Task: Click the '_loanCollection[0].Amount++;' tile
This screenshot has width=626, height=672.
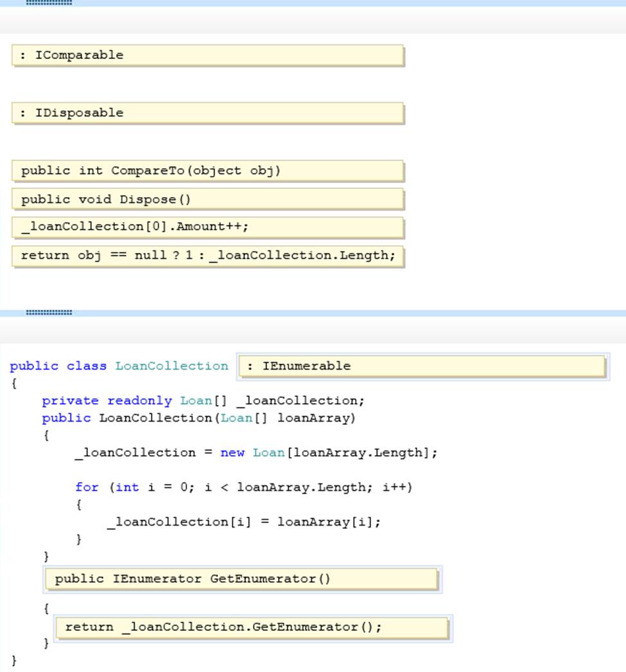Action: click(x=207, y=227)
